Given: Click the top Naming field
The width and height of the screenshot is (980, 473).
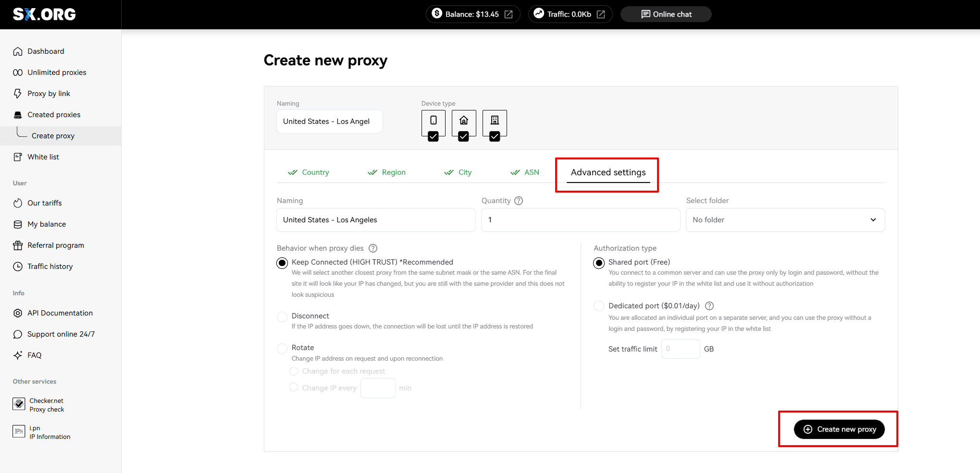Looking at the screenshot, I should (x=330, y=121).
